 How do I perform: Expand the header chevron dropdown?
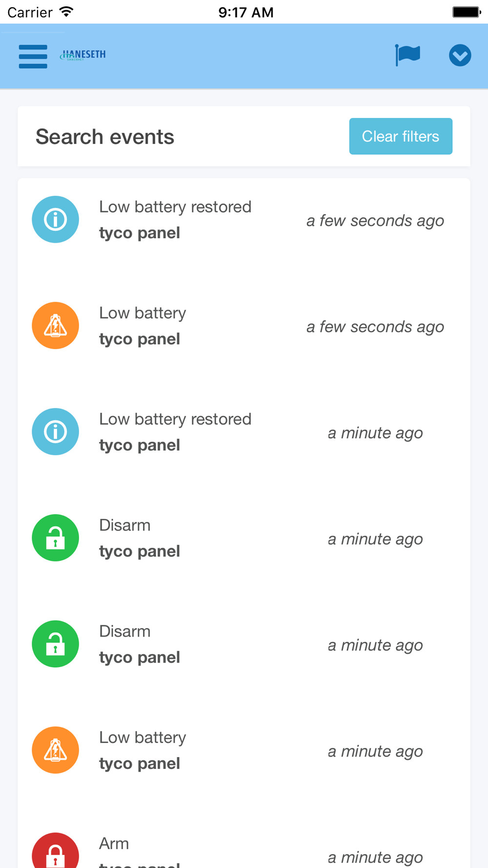pyautogui.click(x=460, y=55)
